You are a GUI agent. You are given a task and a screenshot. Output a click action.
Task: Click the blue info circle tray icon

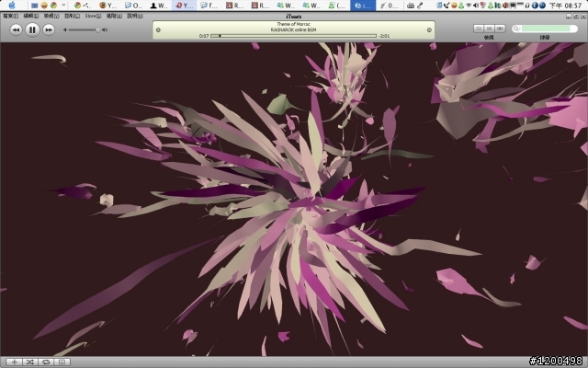535,6
